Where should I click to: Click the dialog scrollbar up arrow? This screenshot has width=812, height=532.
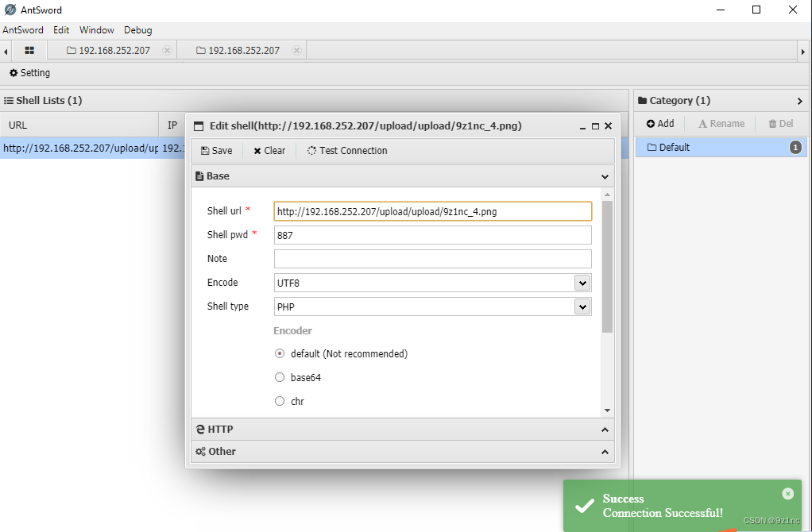tap(608, 195)
